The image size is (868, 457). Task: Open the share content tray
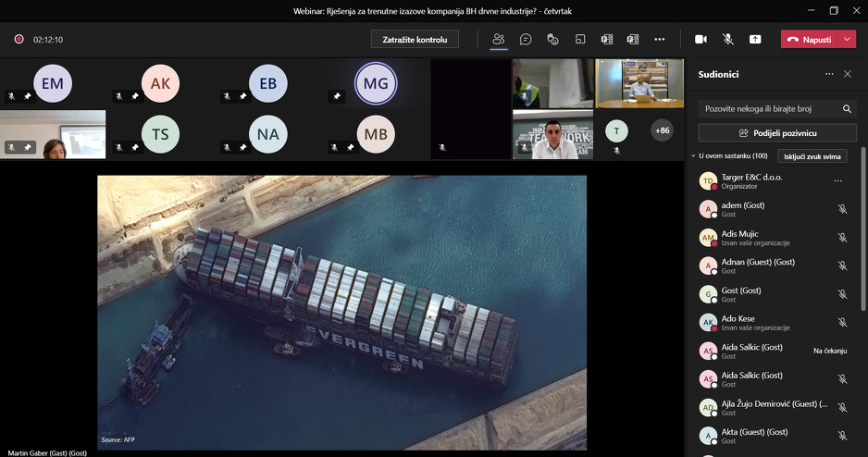pyautogui.click(x=755, y=39)
